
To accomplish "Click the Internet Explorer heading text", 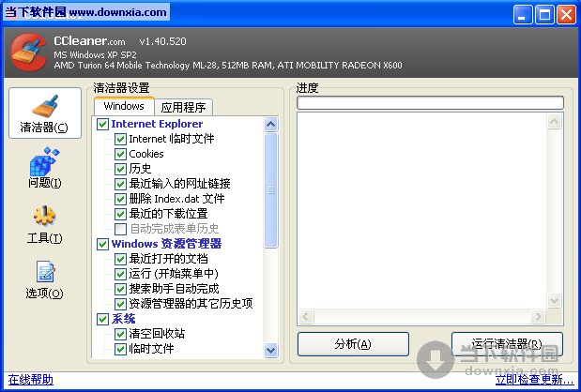I will tap(157, 124).
